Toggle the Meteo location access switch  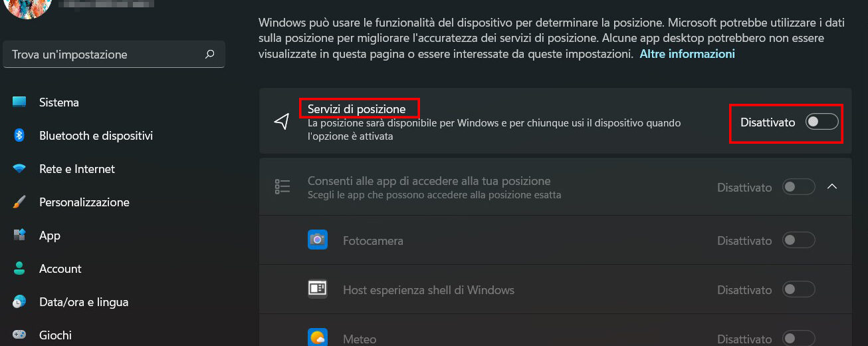[799, 338]
